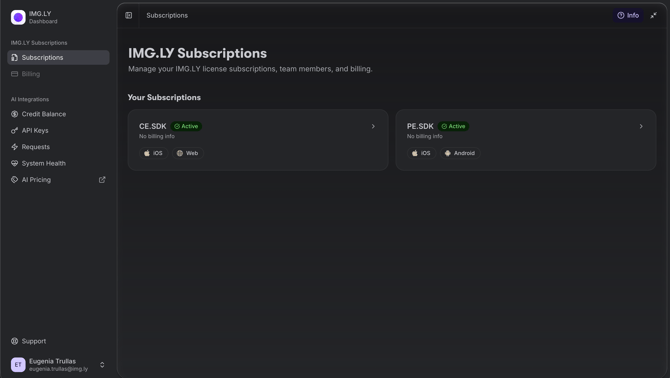Viewport: 670px width, 378px height.
Task: Click Web platform tag on CE.SDK card
Action: point(188,153)
